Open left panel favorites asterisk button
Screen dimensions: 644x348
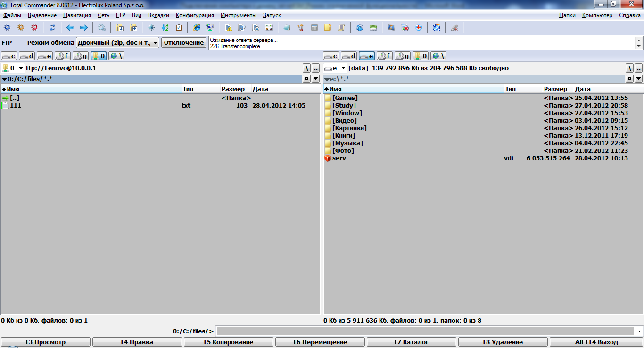306,79
